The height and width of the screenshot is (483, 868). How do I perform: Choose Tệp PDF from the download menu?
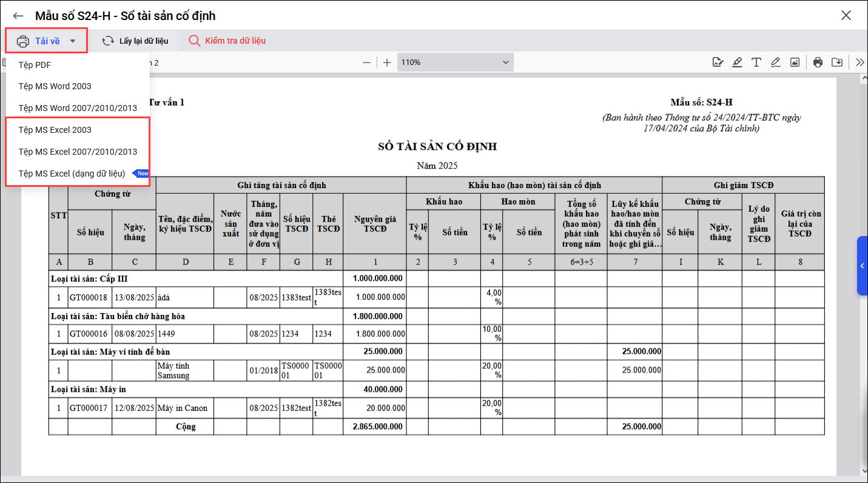35,65
